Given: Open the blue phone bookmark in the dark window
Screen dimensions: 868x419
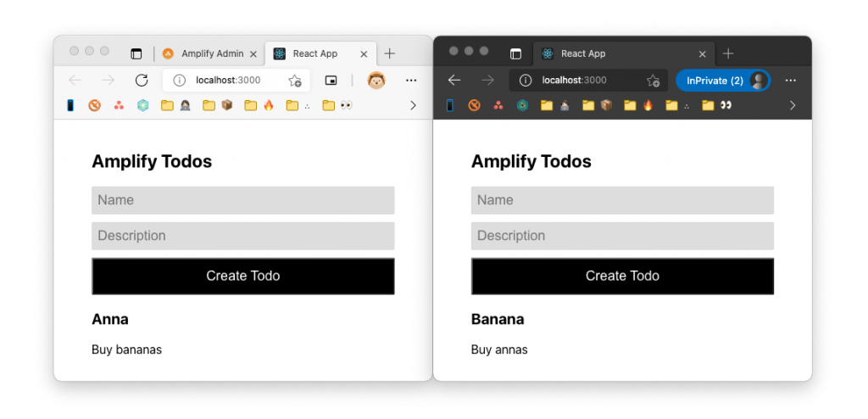Looking at the screenshot, I should pyautogui.click(x=450, y=105).
